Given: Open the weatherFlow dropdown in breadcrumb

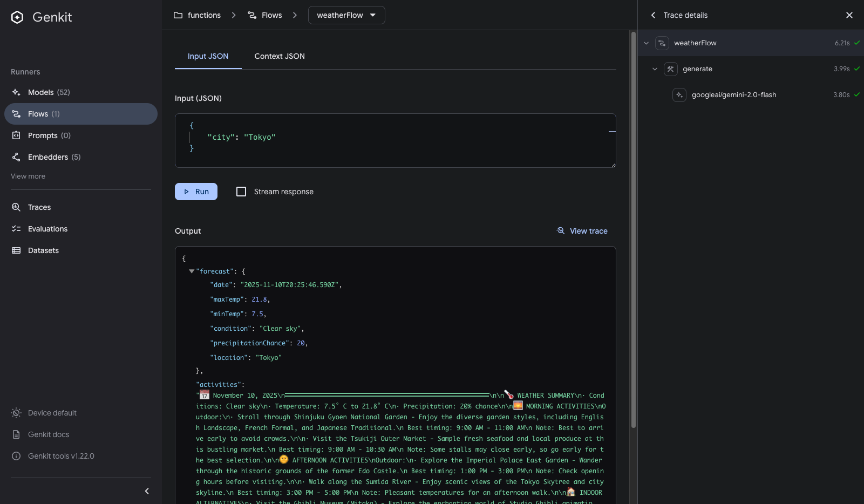Looking at the screenshot, I should [373, 15].
